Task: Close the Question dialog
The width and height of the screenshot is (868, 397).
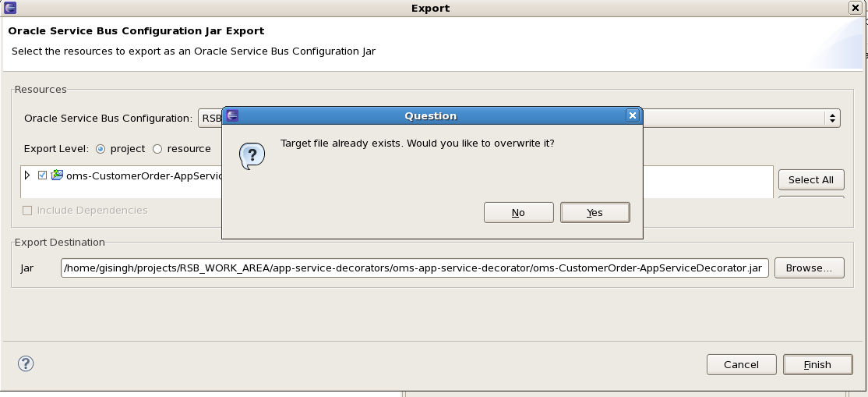Action: pos(632,115)
